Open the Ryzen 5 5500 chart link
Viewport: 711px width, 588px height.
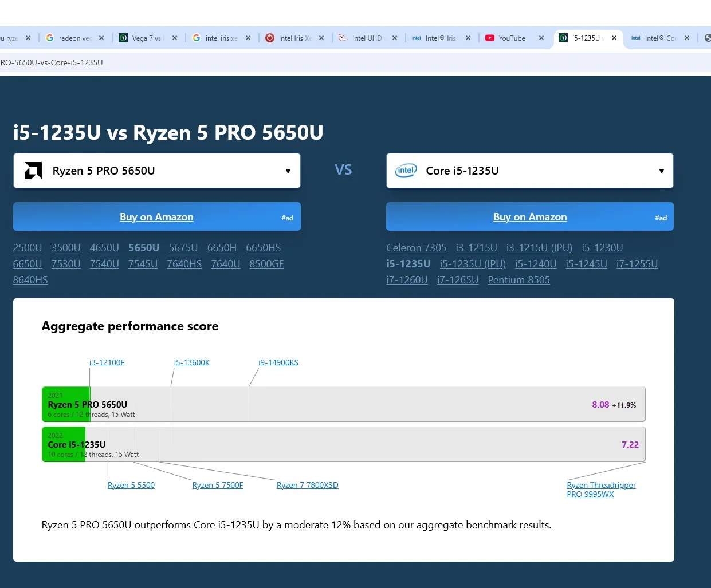[131, 485]
